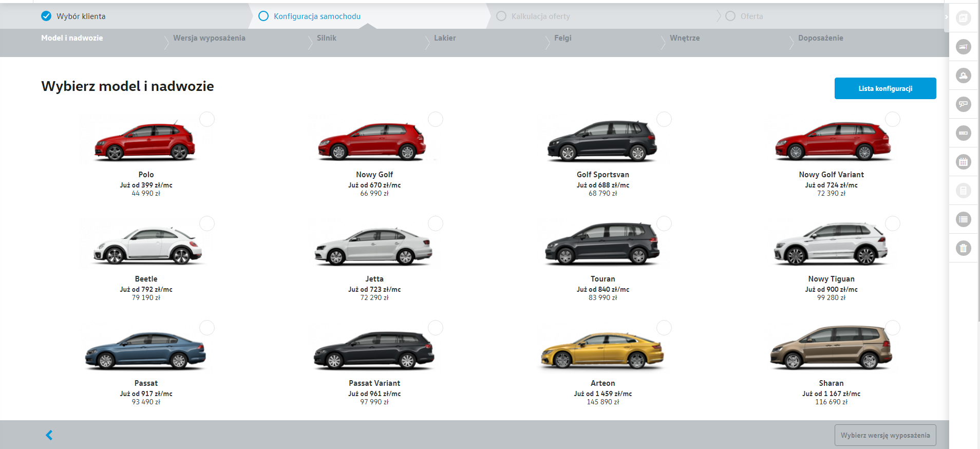The image size is (980, 449).
Task: Click the blue back arrow at bottom left
Action: tap(49, 435)
